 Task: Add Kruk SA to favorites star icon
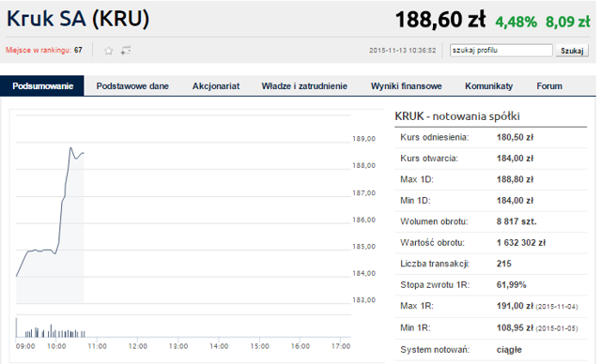(x=109, y=50)
